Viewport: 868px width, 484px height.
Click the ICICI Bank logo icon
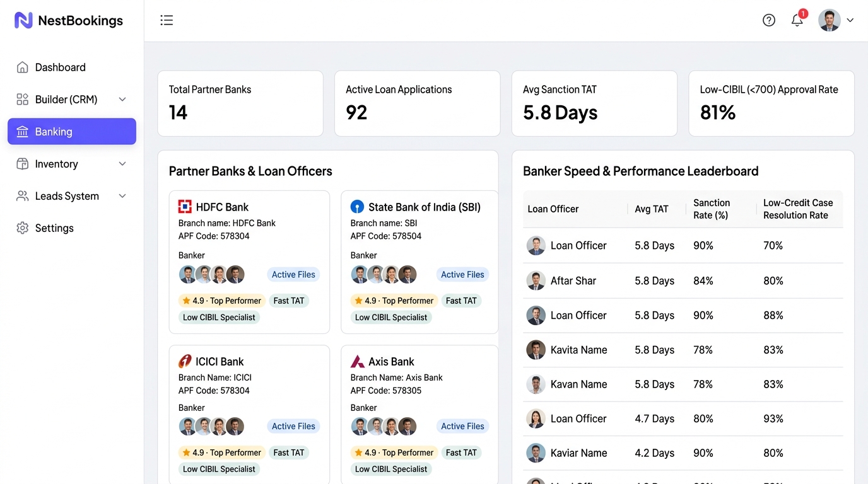click(185, 361)
